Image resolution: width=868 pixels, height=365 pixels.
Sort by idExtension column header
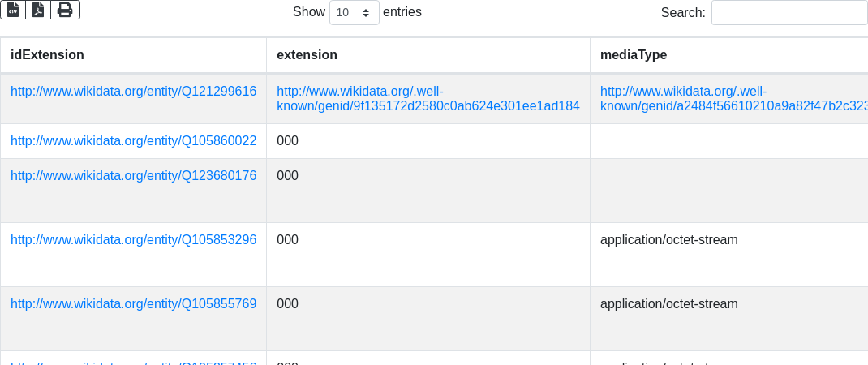pyautogui.click(x=47, y=55)
